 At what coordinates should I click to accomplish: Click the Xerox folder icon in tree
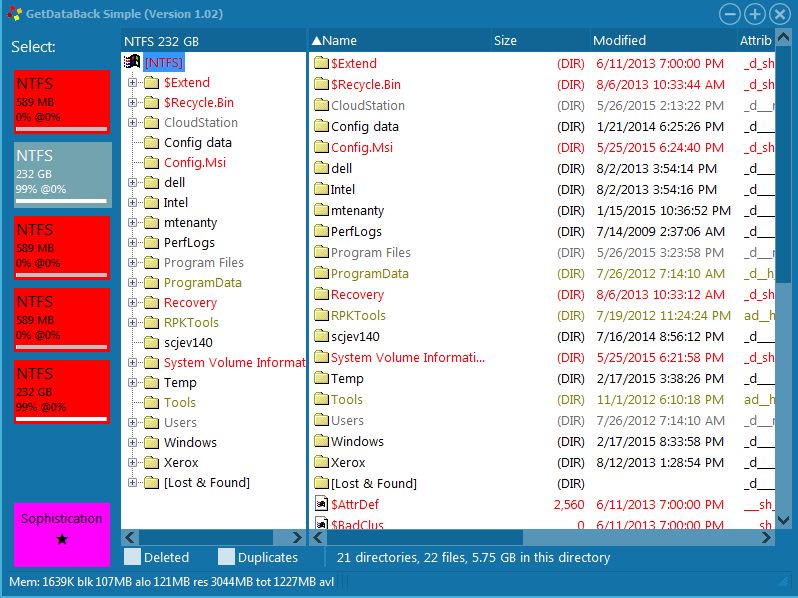[x=151, y=462]
